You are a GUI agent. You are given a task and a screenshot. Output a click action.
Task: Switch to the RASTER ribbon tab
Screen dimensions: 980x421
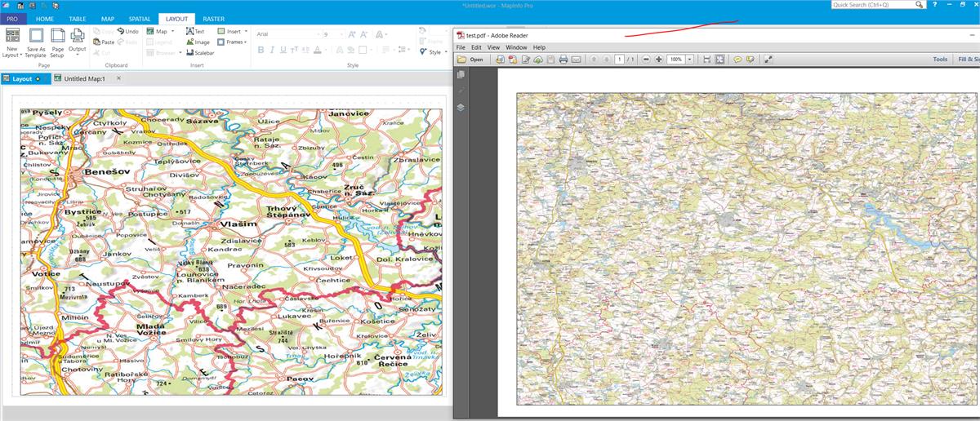coord(212,18)
